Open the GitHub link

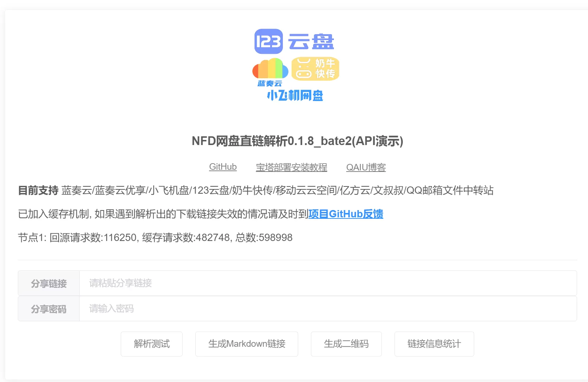[x=223, y=167]
